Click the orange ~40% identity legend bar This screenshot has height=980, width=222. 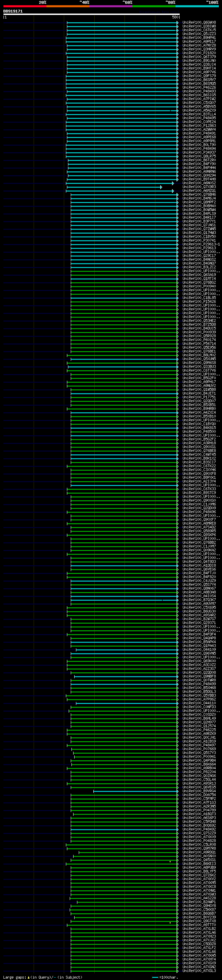coord(68,6)
